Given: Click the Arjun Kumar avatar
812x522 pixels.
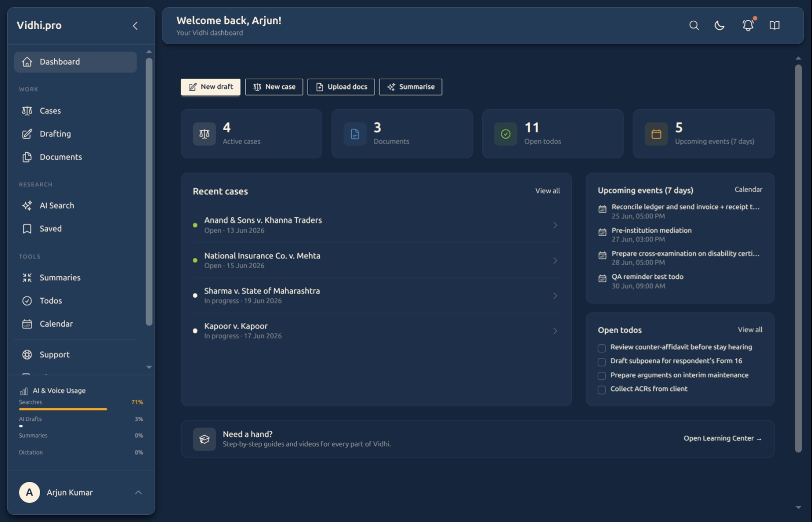Looking at the screenshot, I should coord(29,493).
